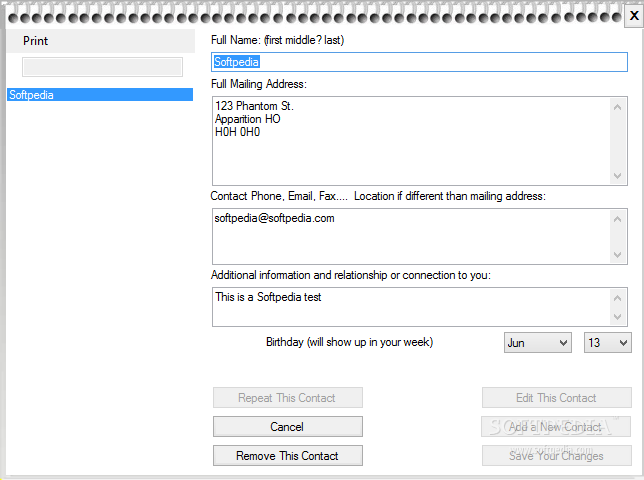Open the birthday day dropdown showing 13

(x=607, y=342)
